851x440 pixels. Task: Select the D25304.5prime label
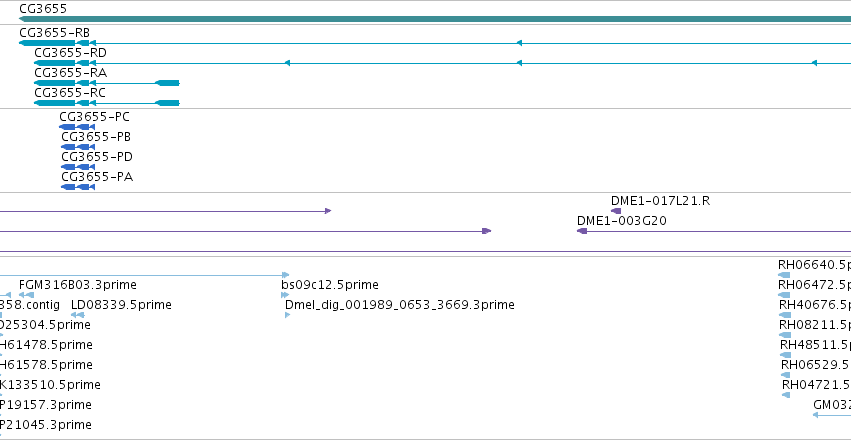click(45, 325)
